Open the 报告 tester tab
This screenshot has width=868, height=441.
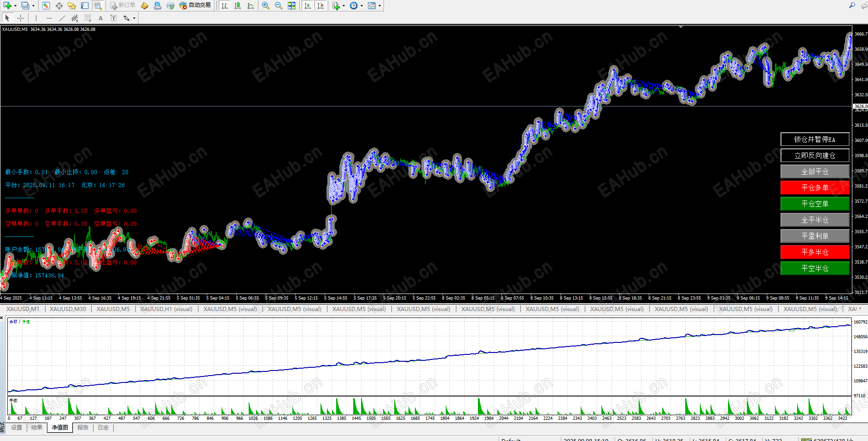[83, 428]
